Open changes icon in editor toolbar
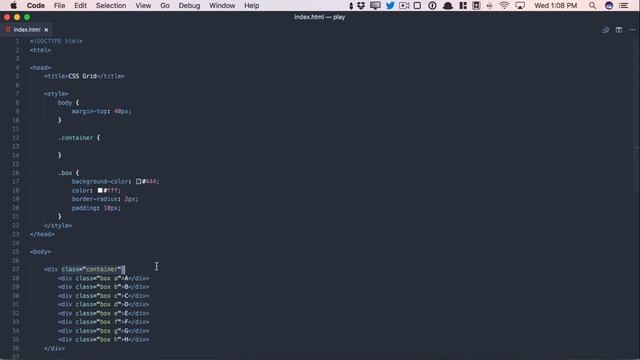 [606, 30]
